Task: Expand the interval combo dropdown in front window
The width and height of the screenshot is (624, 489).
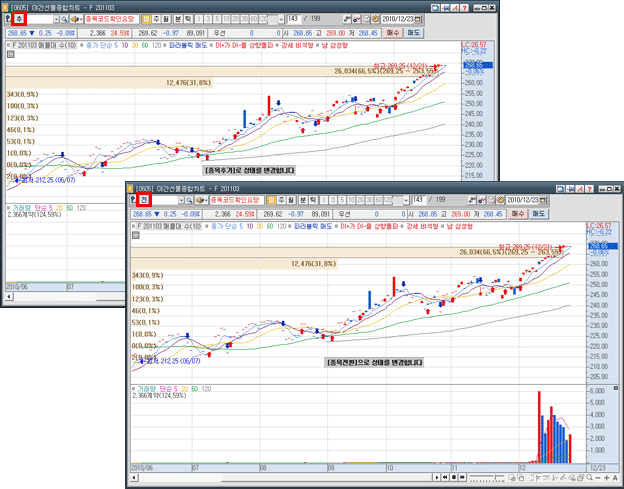Action: coord(406,200)
